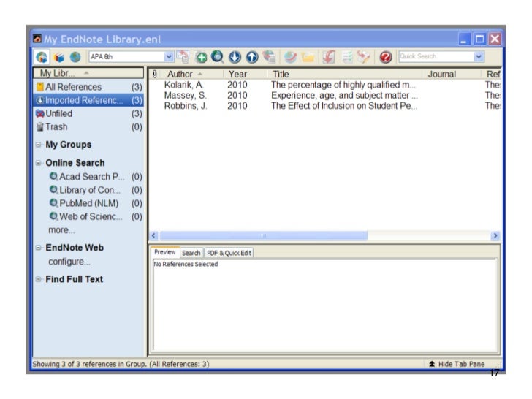Sort by the Title column header
Viewport: 532px width, 399px height.
[345, 74]
